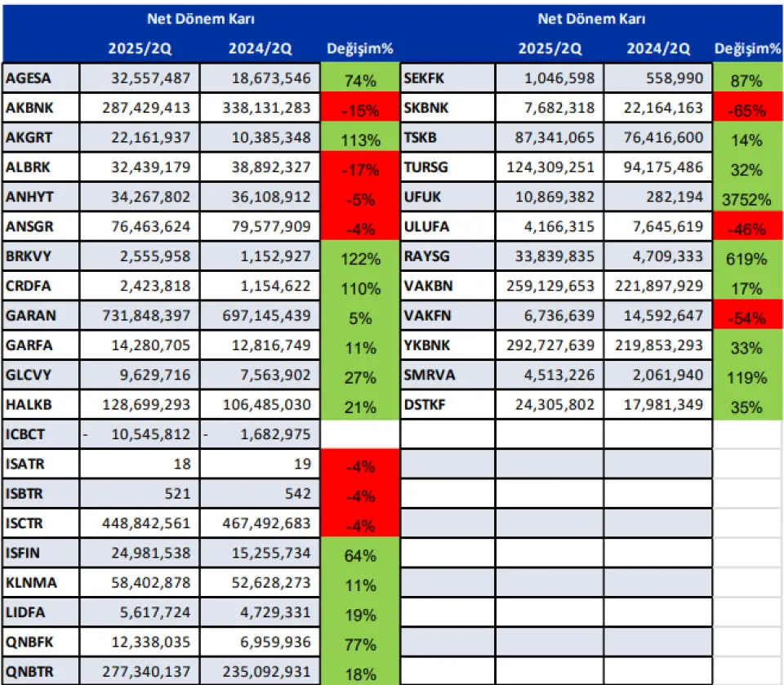
Task: Select the red -65% cell for SKBNK
Action: point(747,108)
